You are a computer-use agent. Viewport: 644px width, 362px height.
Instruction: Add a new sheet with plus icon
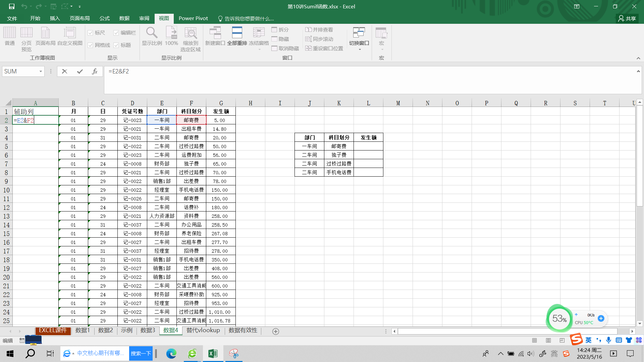coord(276,331)
